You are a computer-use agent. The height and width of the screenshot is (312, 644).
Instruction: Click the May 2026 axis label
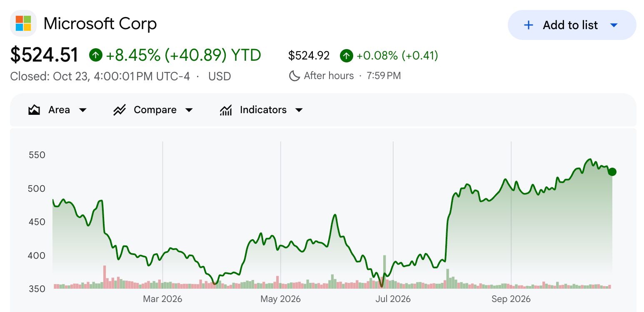point(280,299)
